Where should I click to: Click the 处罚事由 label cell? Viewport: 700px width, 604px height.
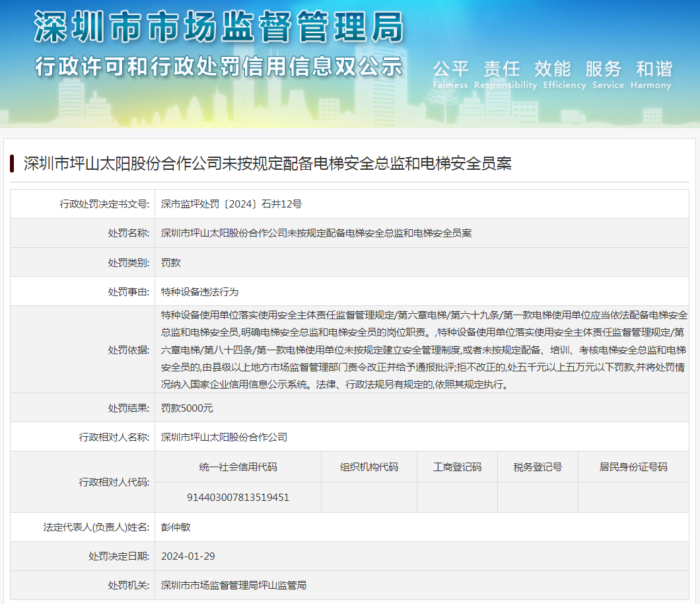[83, 291]
